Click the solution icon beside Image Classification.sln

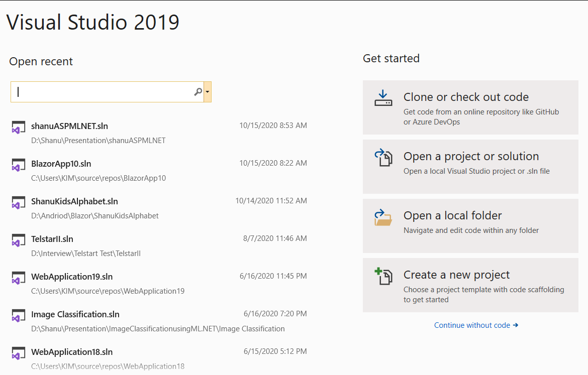pyautogui.click(x=19, y=315)
